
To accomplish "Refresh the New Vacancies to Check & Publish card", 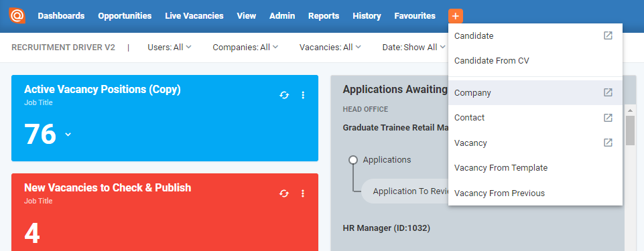I will pos(284,193).
